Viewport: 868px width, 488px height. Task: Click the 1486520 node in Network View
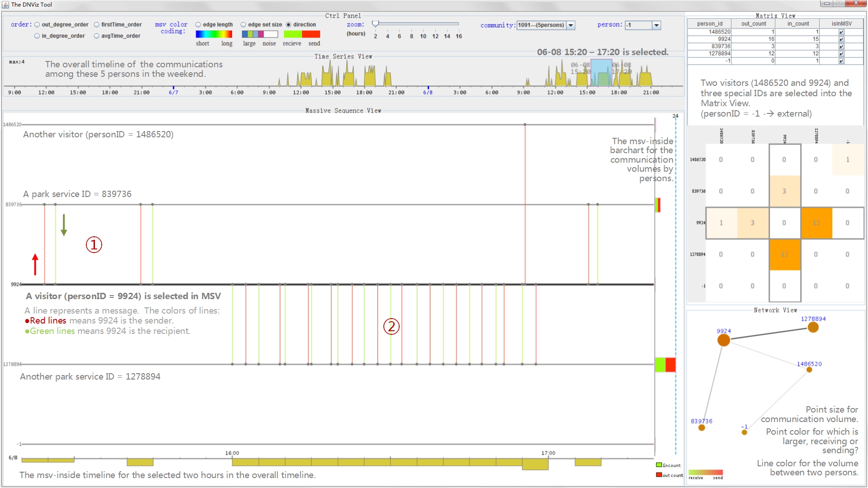point(809,370)
